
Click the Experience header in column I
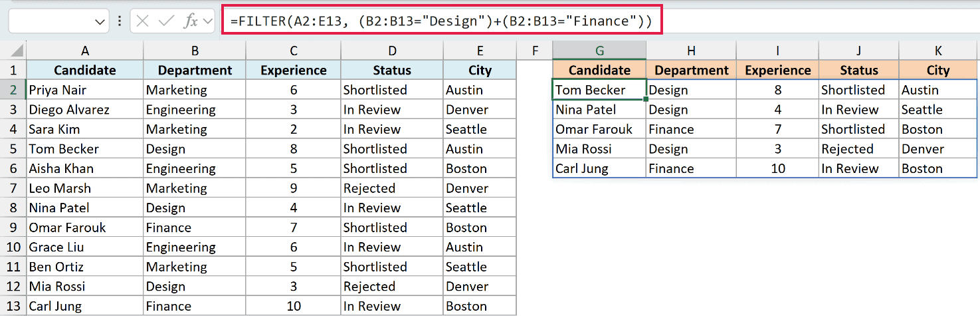point(777,71)
